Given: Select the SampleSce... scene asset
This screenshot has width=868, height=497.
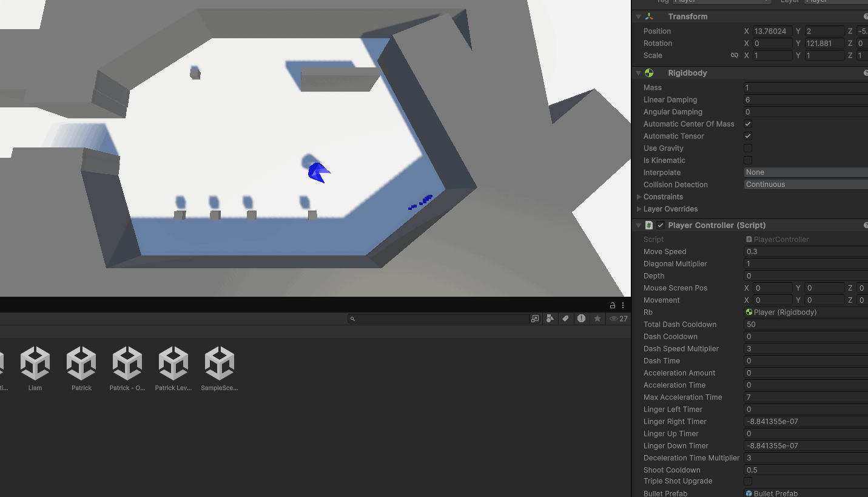Looking at the screenshot, I should [220, 368].
